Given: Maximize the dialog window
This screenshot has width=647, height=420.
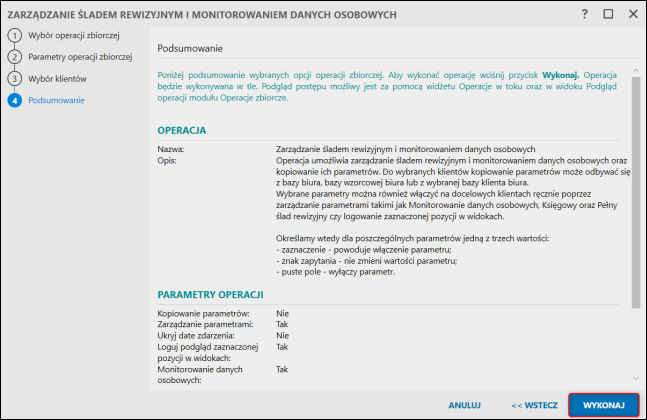Looking at the screenshot, I should click(x=608, y=14).
